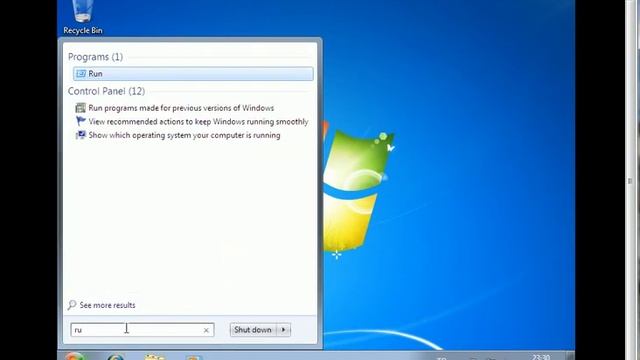Launch the Run program result
The image size is (640, 360).
pos(193,74)
